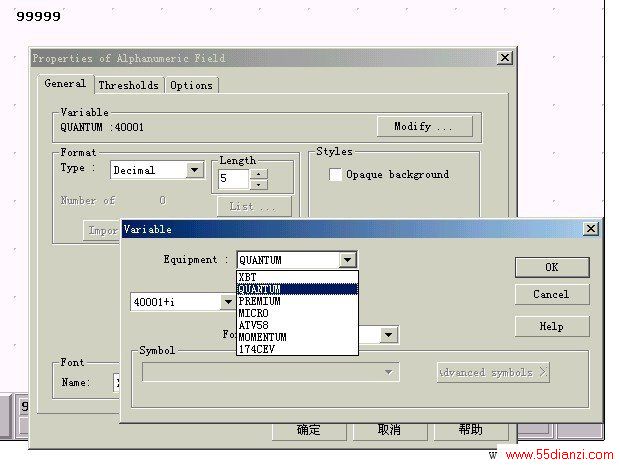The image size is (620, 467).
Task: Click the Length value field
Action: point(233,179)
